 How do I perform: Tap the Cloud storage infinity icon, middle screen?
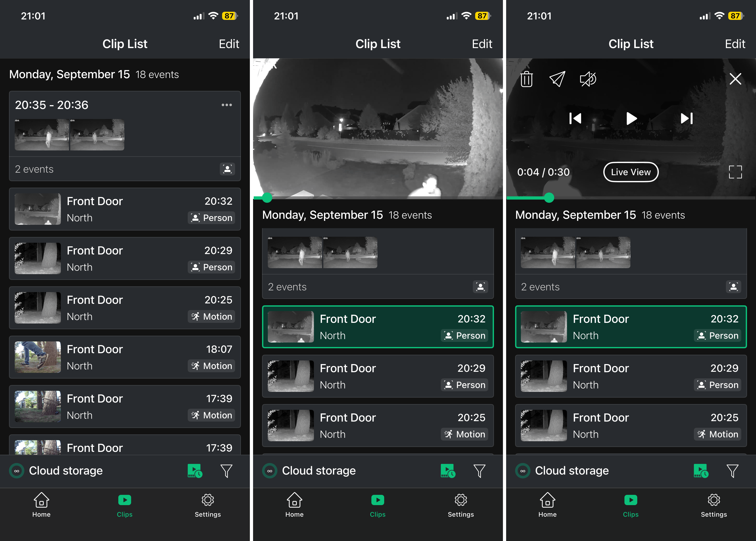tap(270, 471)
